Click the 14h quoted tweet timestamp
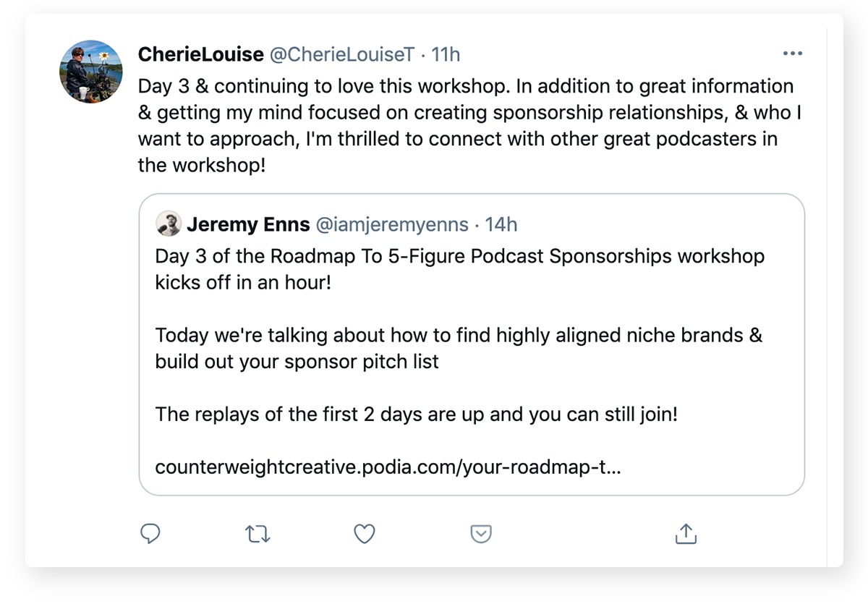The width and height of the screenshot is (868, 604). [x=501, y=224]
